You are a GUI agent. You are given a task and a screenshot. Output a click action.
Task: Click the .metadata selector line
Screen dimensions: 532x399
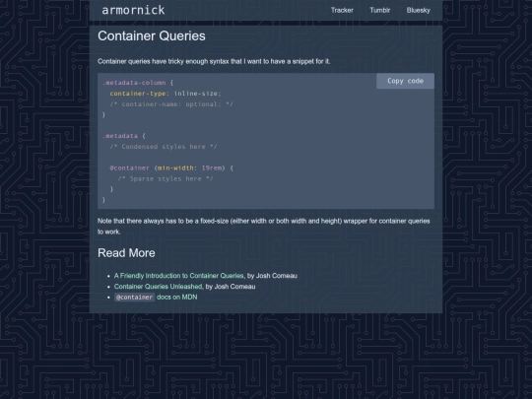pyautogui.click(x=124, y=136)
